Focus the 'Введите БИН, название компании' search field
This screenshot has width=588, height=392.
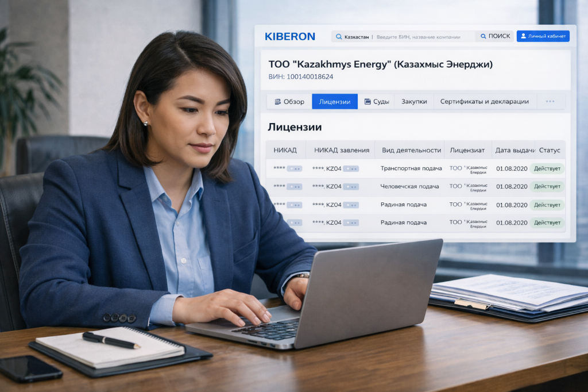419,37
